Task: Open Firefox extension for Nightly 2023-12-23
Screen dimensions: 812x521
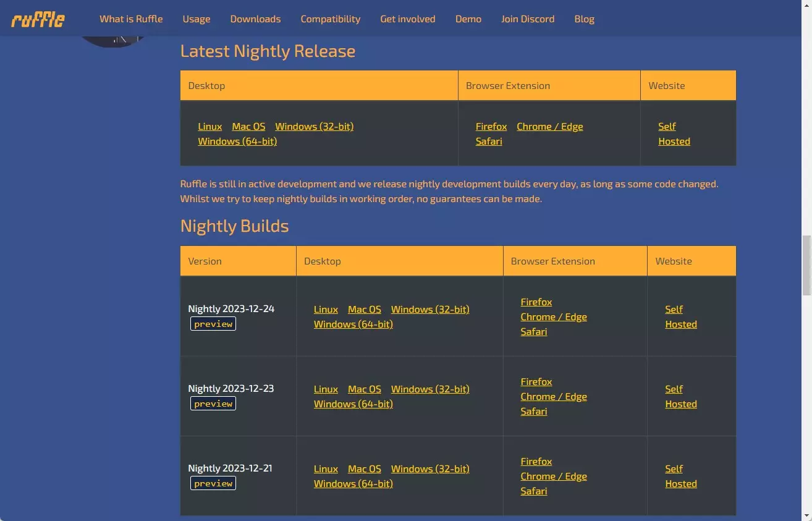Action: click(536, 381)
